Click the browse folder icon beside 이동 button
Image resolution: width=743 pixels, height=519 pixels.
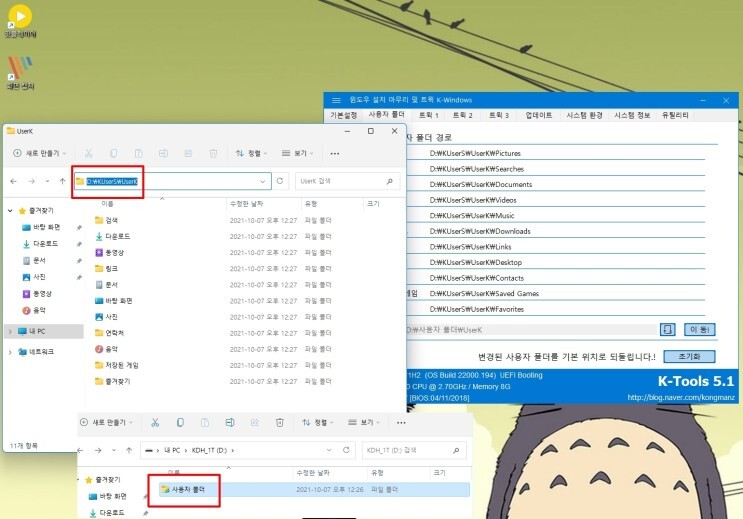[668, 329]
